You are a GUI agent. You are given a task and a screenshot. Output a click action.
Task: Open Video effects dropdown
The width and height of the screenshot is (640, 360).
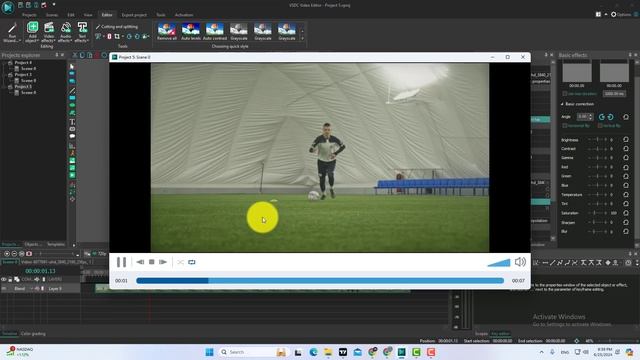[49, 33]
